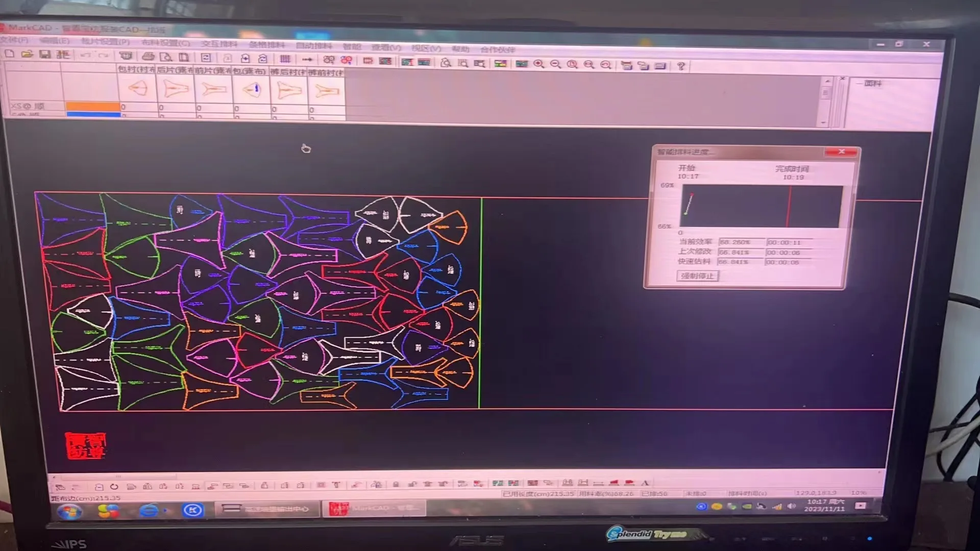Click the Zoom in magnifier icon
This screenshot has width=980, height=551.
tap(538, 64)
